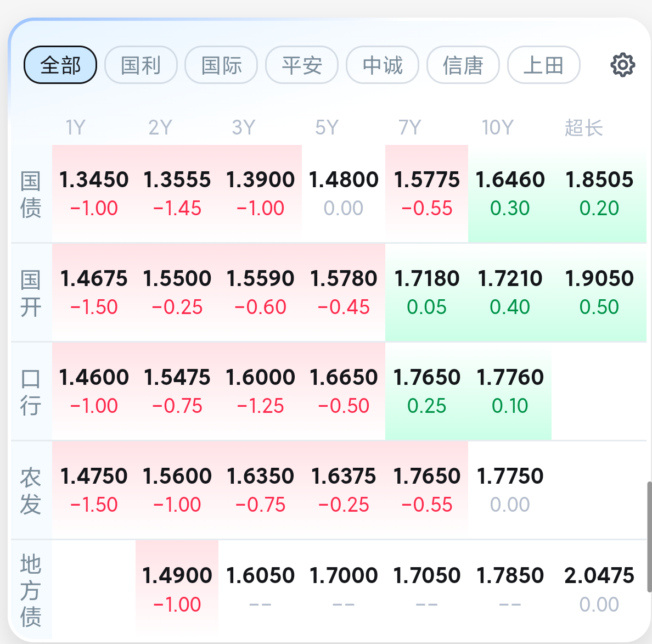Switch to the 国利 tab
652x644 pixels.
(141, 65)
